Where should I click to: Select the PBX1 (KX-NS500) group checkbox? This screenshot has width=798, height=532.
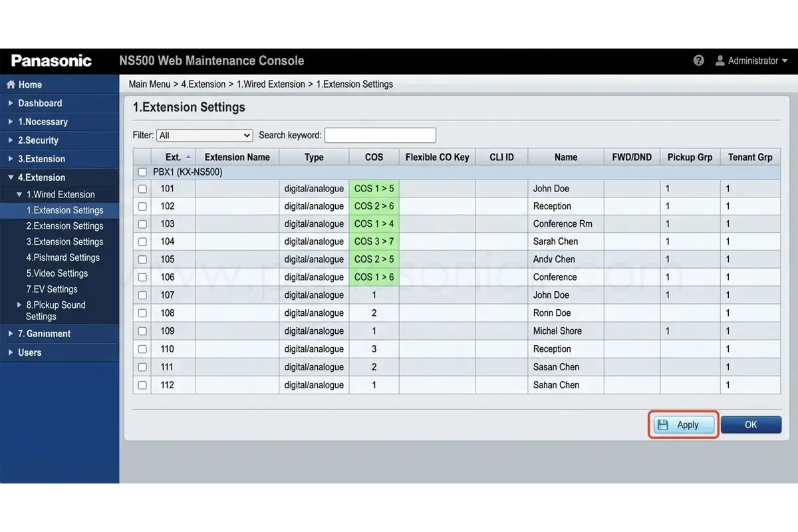pyautogui.click(x=142, y=172)
